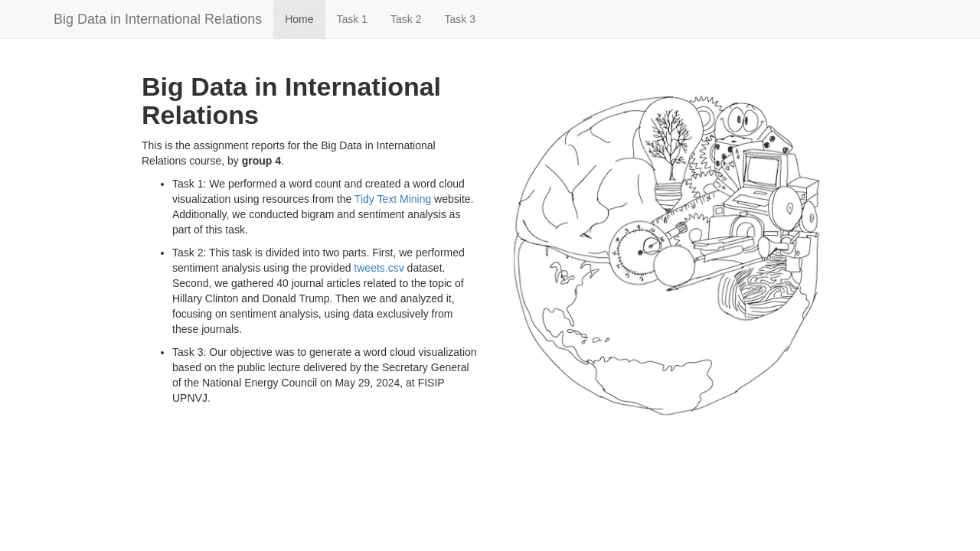Screen dimensions: 980x551
Task: Click the 'Task 1: We performed' list item
Action: click(325, 207)
